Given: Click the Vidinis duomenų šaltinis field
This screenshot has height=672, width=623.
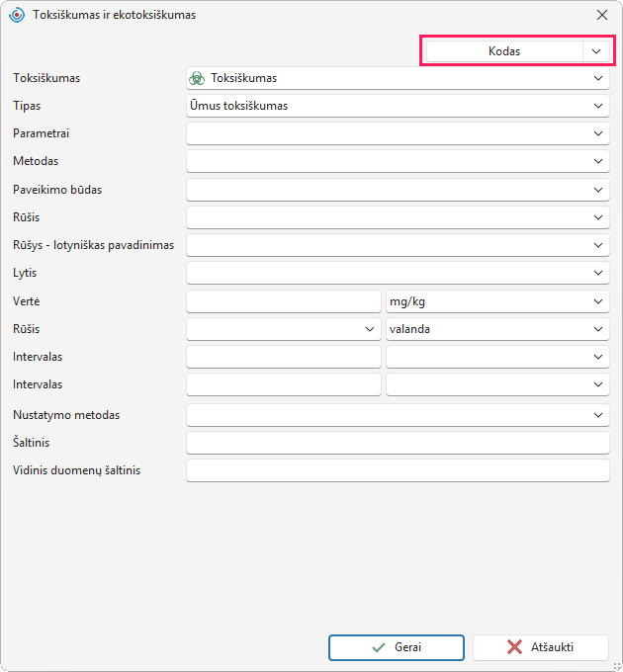Looking at the screenshot, I should coord(398,470).
